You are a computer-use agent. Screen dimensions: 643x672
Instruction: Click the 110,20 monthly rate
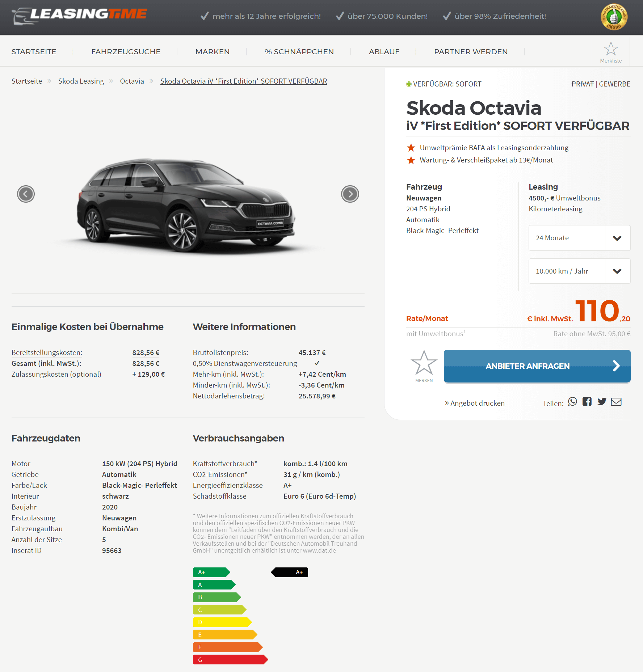pos(602,311)
